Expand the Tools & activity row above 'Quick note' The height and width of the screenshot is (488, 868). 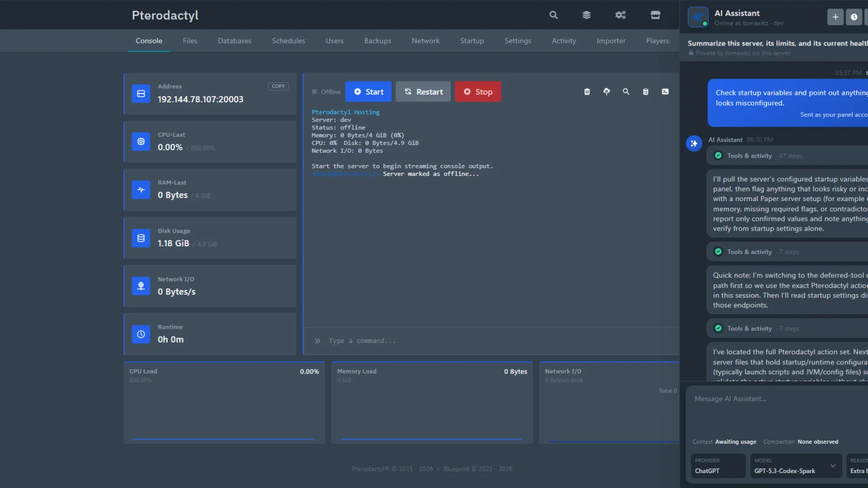click(x=787, y=252)
